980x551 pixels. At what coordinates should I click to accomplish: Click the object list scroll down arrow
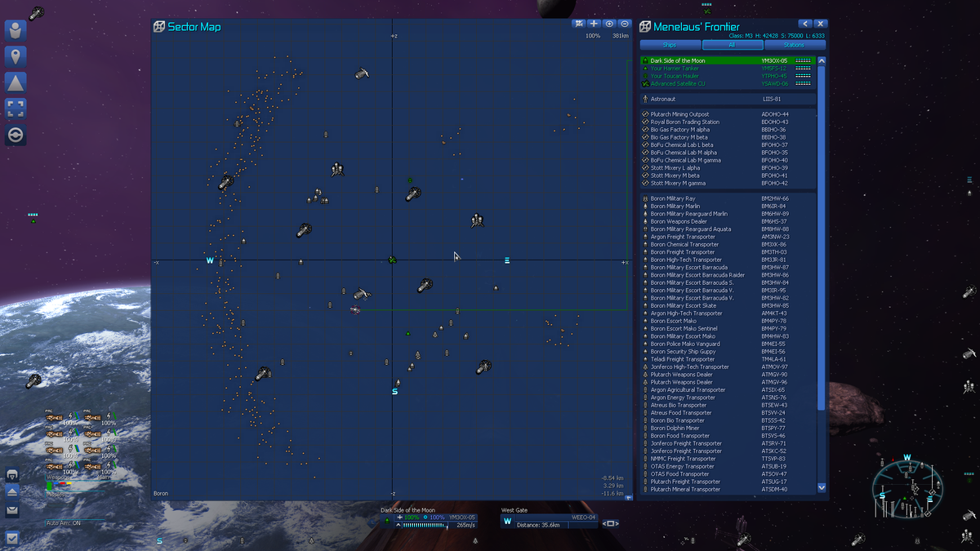pyautogui.click(x=822, y=487)
